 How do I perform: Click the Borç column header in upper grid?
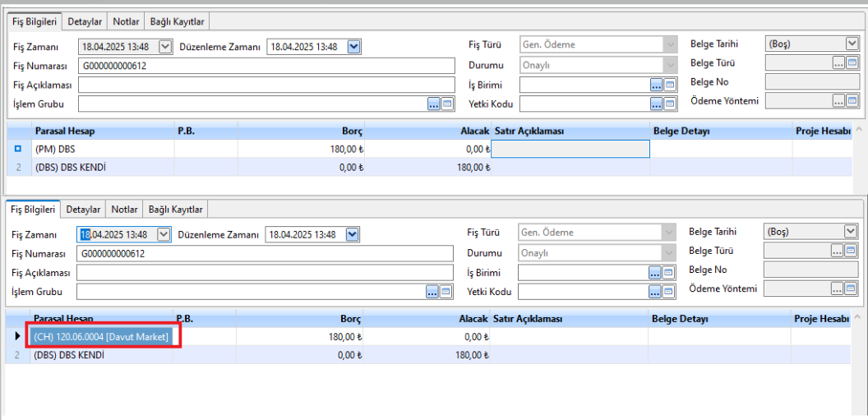click(x=301, y=131)
